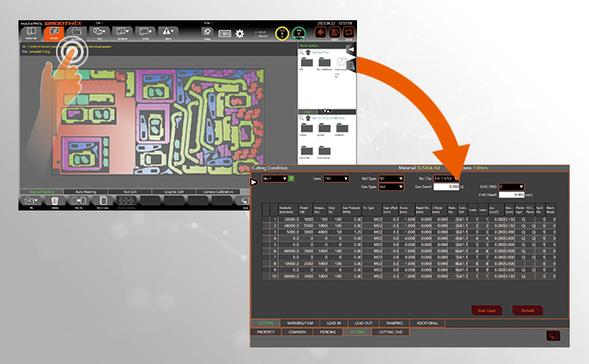Click the yellow circular gauge indicator
This screenshot has height=364, width=589.
283,33
